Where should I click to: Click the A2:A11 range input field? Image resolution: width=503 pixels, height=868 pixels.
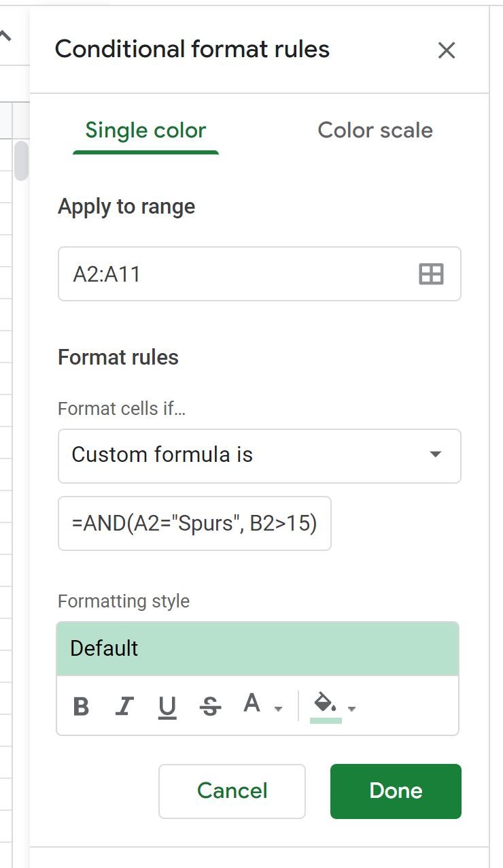tap(260, 274)
